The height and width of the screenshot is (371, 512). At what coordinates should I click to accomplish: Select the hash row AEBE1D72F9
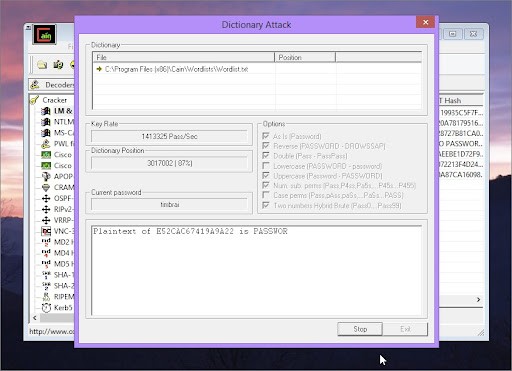tap(461, 154)
